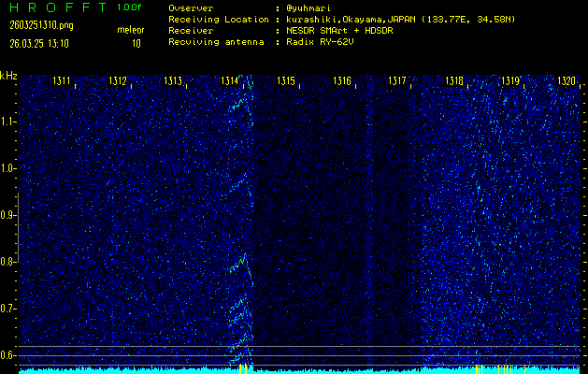Image resolution: width=588 pixels, height=374 pixels.
Task: Select the observer name @yuhmari
Action: pyautogui.click(x=308, y=8)
